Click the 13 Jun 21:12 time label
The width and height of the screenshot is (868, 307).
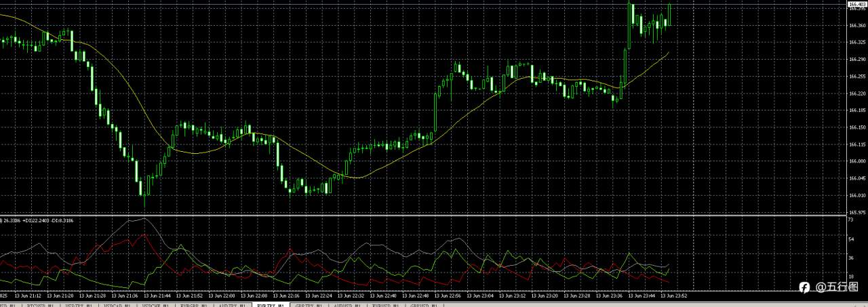(x=28, y=295)
